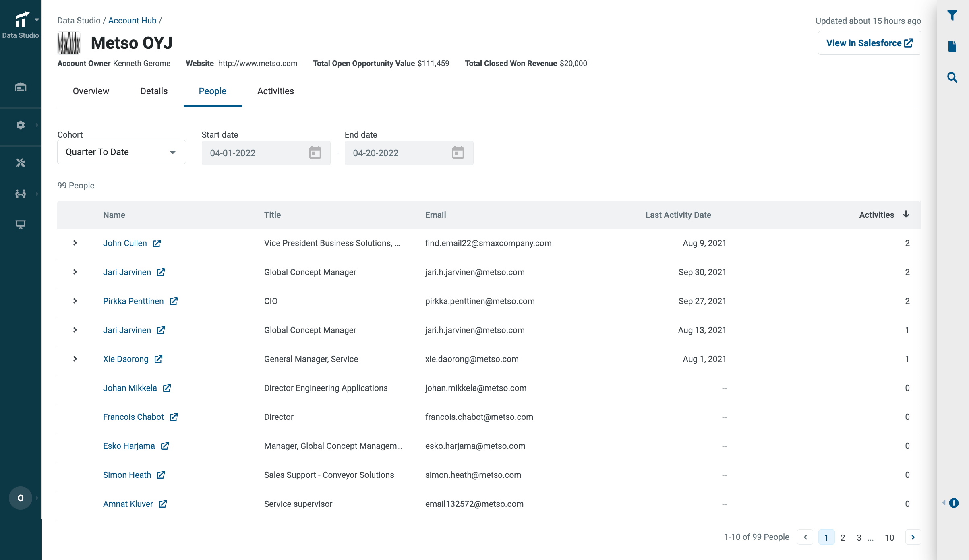Click website http://www.metso.com

258,63
